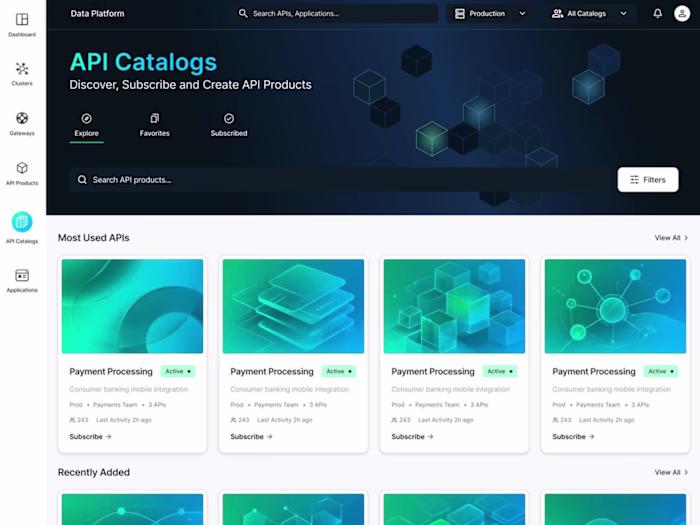Click the search icon in Search API products
The width and height of the screenshot is (700, 525).
pos(82,179)
